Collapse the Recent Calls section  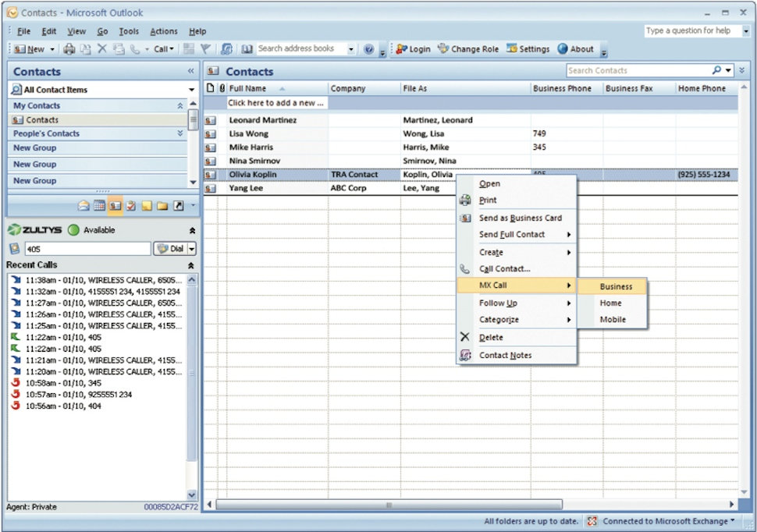click(192, 265)
